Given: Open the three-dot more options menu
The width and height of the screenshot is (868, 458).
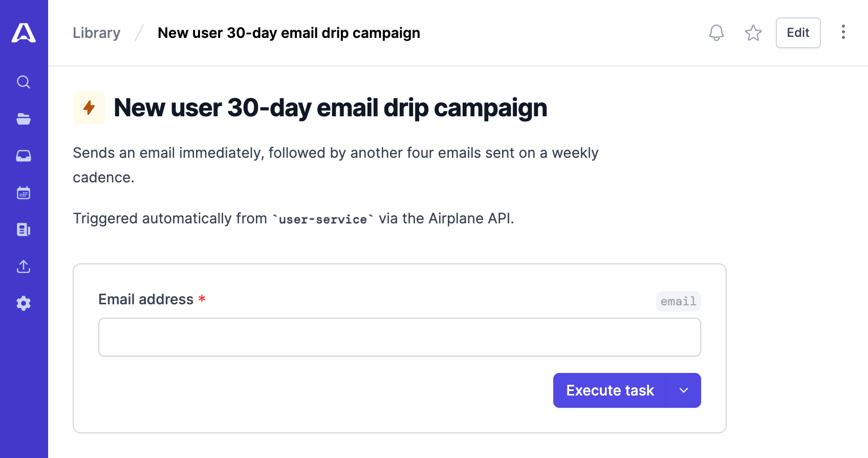Looking at the screenshot, I should (x=843, y=32).
